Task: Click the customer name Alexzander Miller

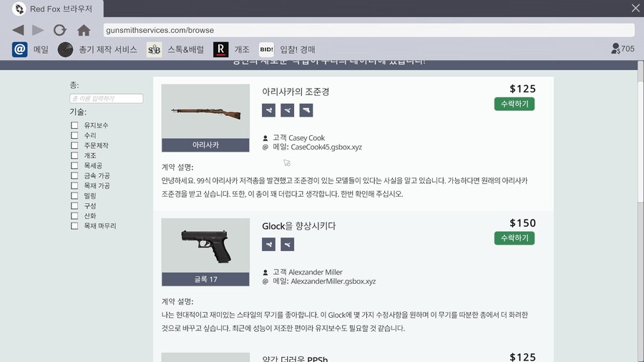Action: pos(316,272)
